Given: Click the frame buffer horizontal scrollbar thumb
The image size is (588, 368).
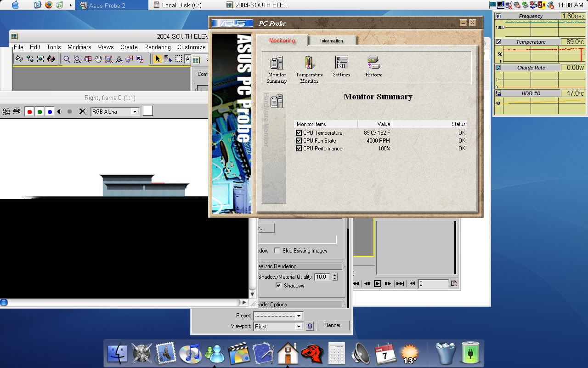Looking at the screenshot, I should [x=4, y=302].
